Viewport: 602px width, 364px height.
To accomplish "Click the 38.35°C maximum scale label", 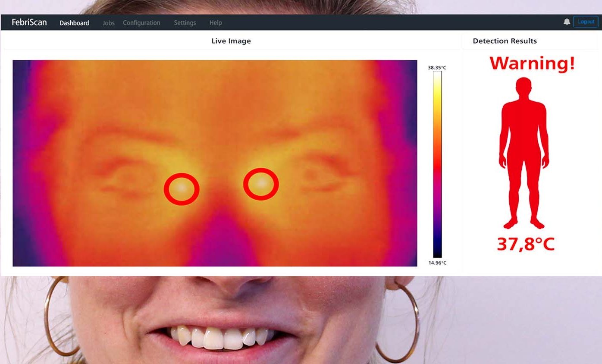I will (437, 68).
